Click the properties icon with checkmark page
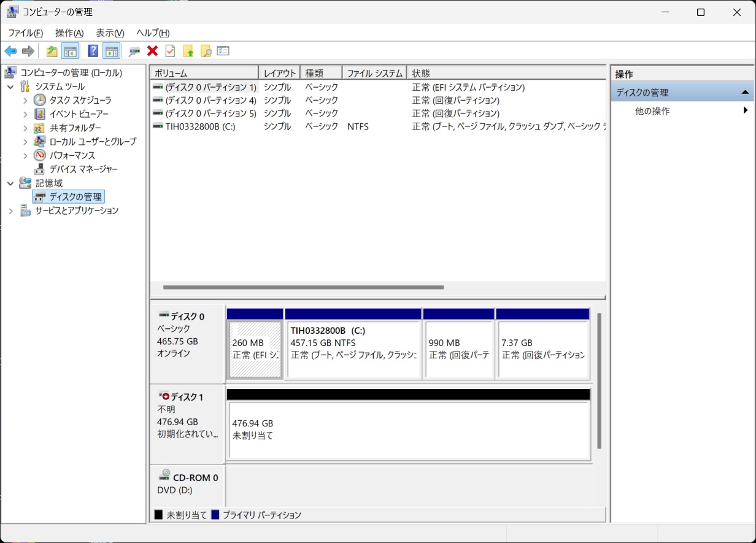Screen dimensions: 756x543 170,51
